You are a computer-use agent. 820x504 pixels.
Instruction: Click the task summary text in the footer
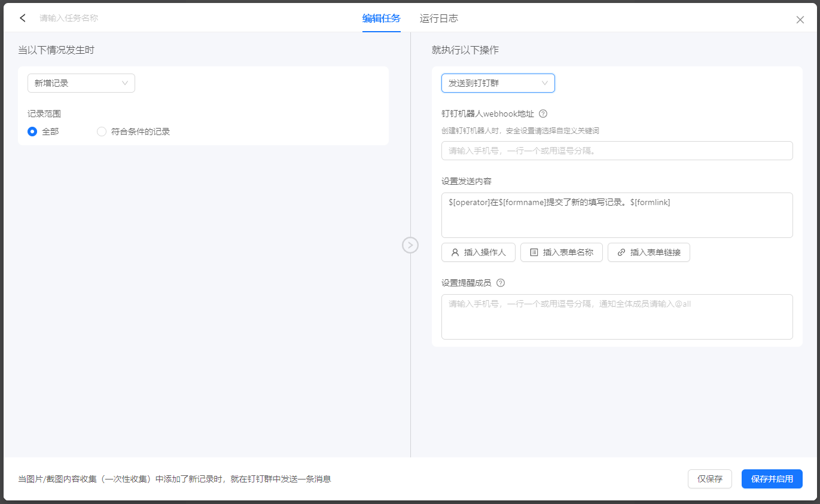pyautogui.click(x=175, y=479)
